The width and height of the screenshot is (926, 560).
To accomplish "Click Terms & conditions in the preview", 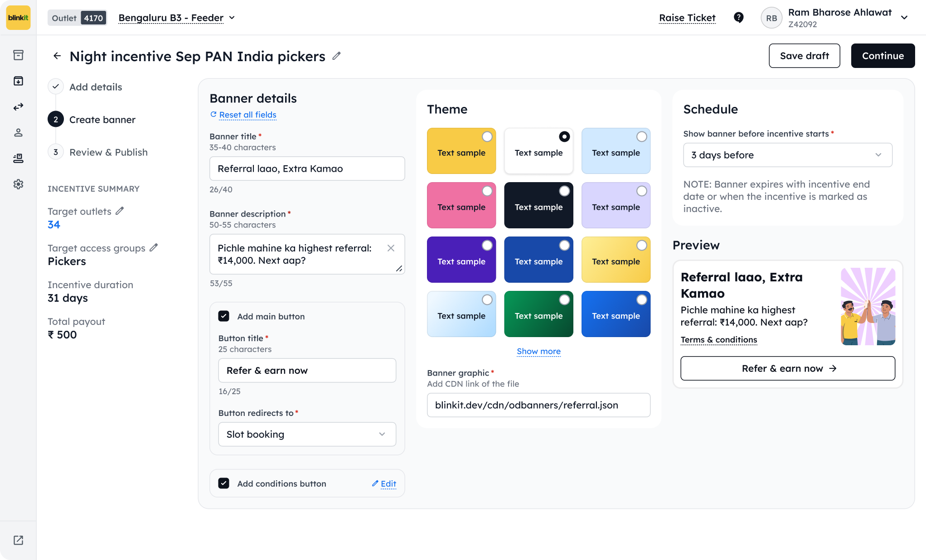I will 719,340.
